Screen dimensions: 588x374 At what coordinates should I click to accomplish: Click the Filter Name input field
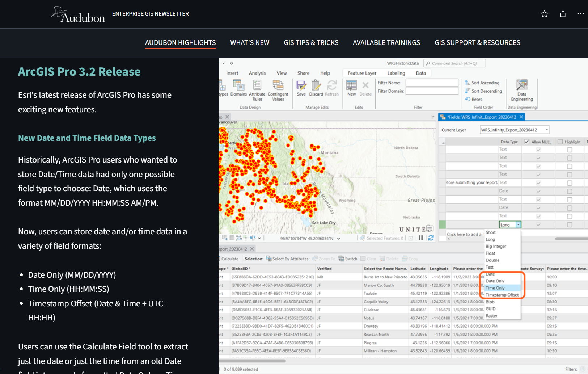pos(432,83)
